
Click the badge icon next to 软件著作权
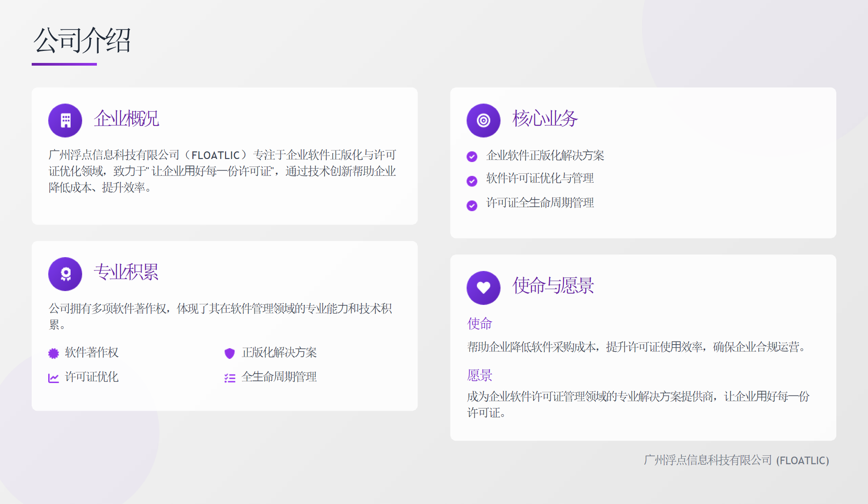(54, 354)
